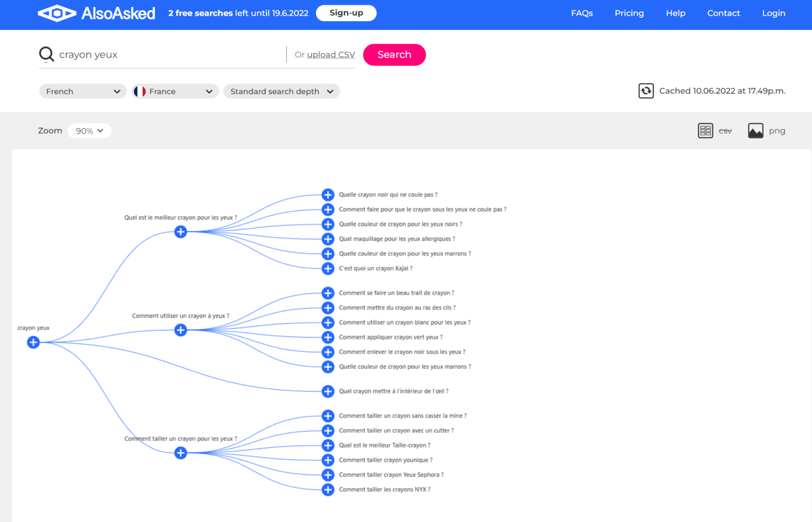Expand 'Comment tailler un crayon pour les yeux' node
The width and height of the screenshot is (812, 522).
[x=180, y=453]
